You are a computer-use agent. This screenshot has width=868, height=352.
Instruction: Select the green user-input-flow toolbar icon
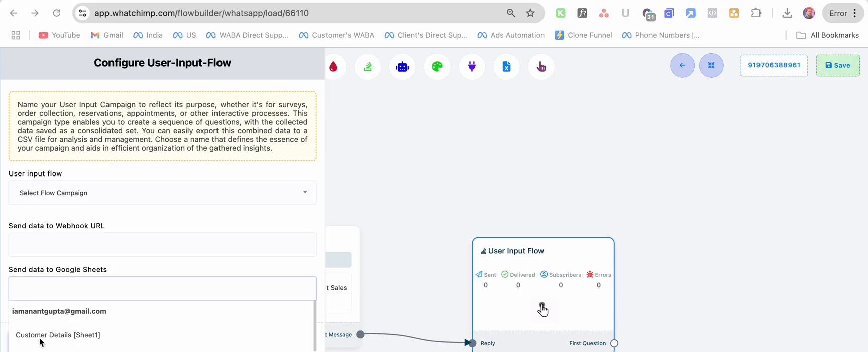point(368,67)
